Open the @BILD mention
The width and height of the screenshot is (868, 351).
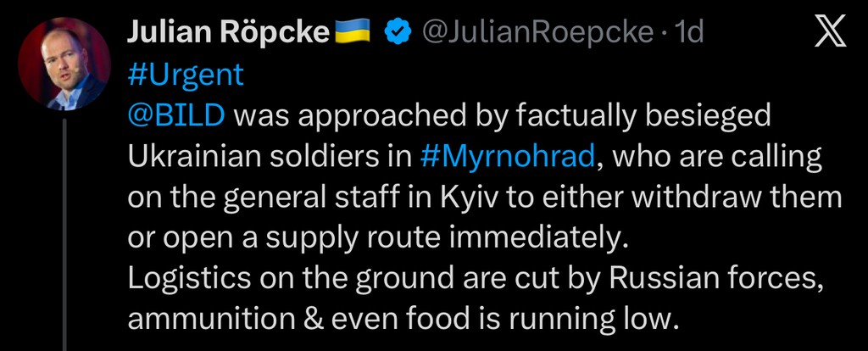(176, 115)
